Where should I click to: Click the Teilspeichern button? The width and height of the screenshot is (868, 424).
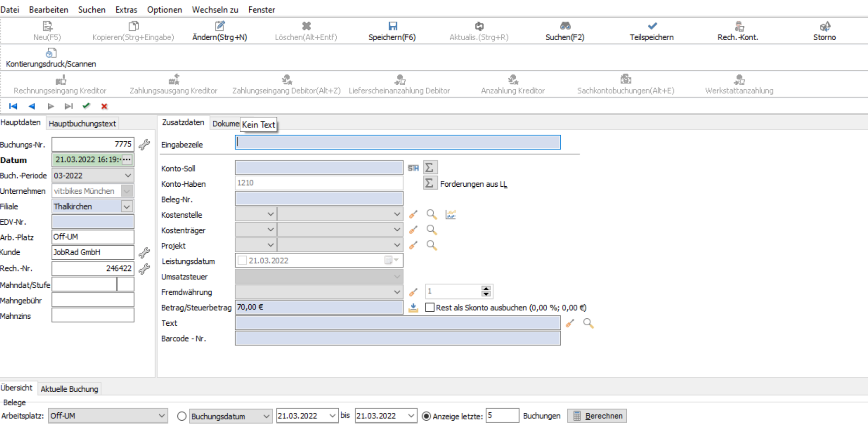pos(652,31)
